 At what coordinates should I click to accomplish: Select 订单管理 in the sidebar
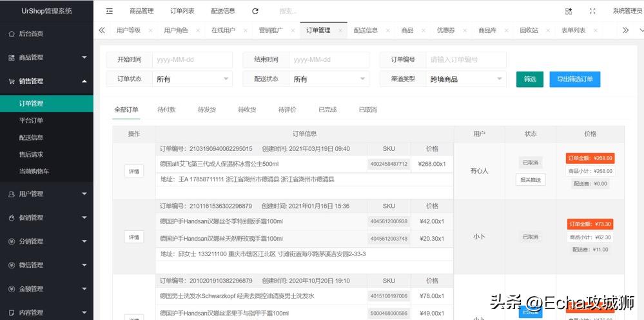pos(46,103)
